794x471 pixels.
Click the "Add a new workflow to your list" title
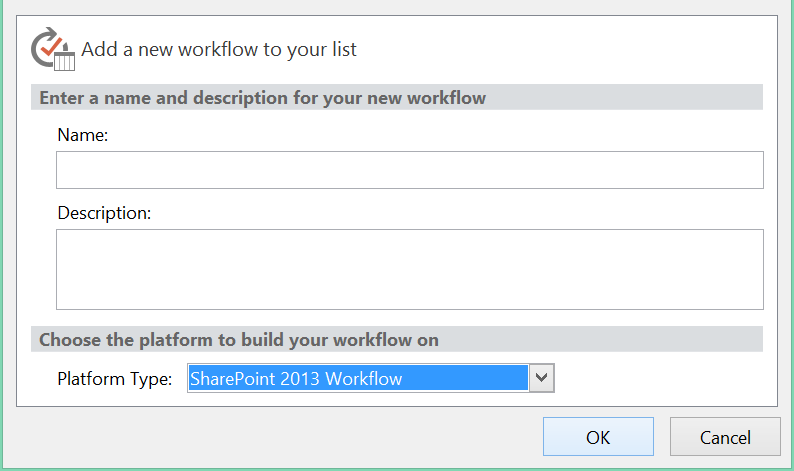[218, 49]
